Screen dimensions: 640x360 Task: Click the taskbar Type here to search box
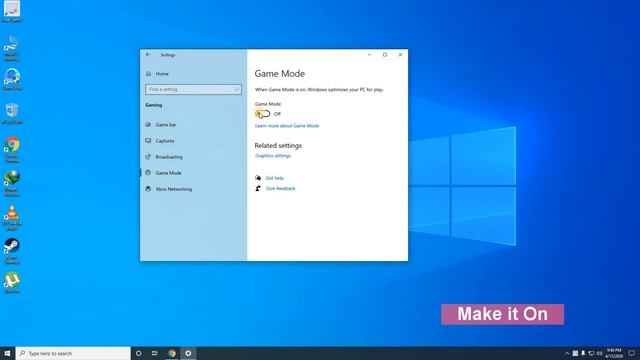(x=73, y=353)
